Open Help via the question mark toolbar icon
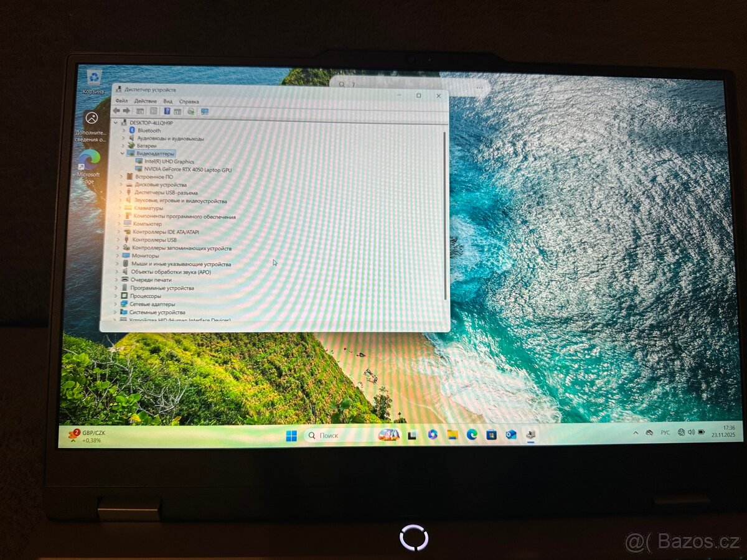The width and height of the screenshot is (747, 560). pos(167,111)
